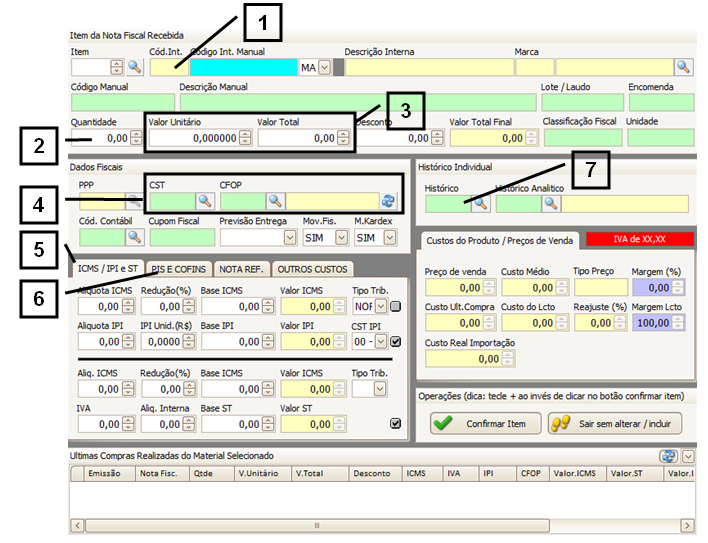Click the refresh icon above purchases grid
Image resolution: width=708 pixels, height=543 pixels.
[x=669, y=456]
